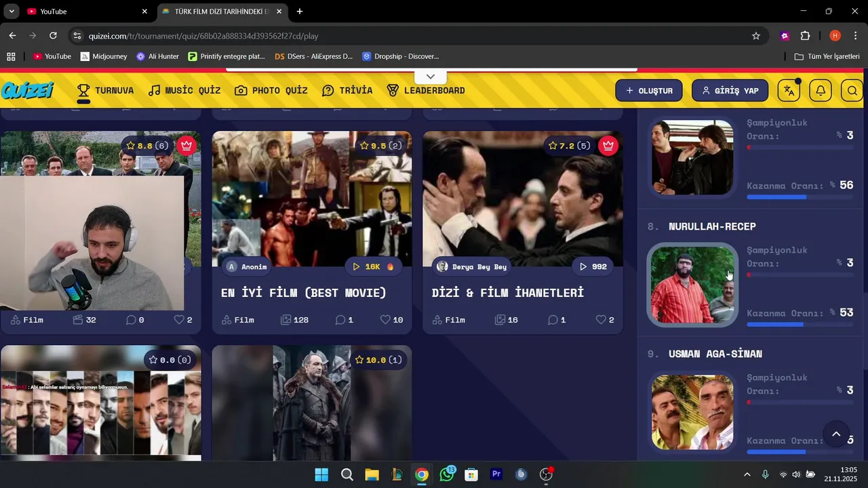Open Premiere Pro from taskbar
Screen dimensions: 868x488
tap(496, 474)
